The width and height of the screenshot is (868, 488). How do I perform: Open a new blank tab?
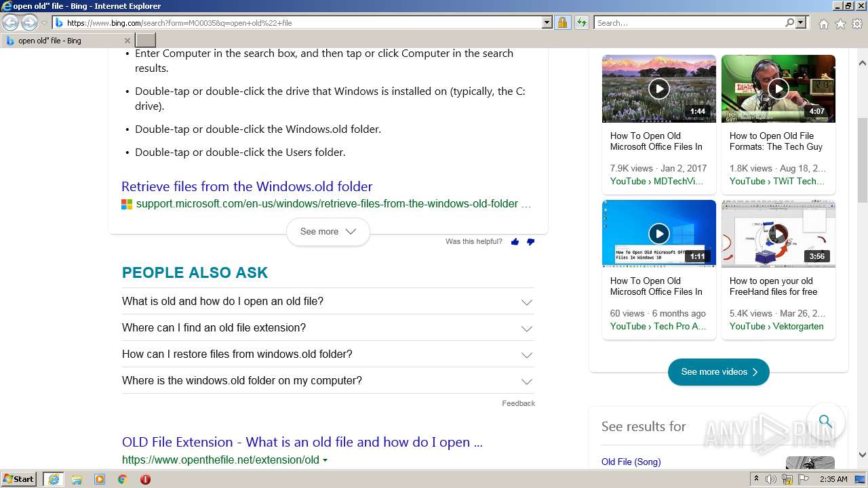point(146,41)
